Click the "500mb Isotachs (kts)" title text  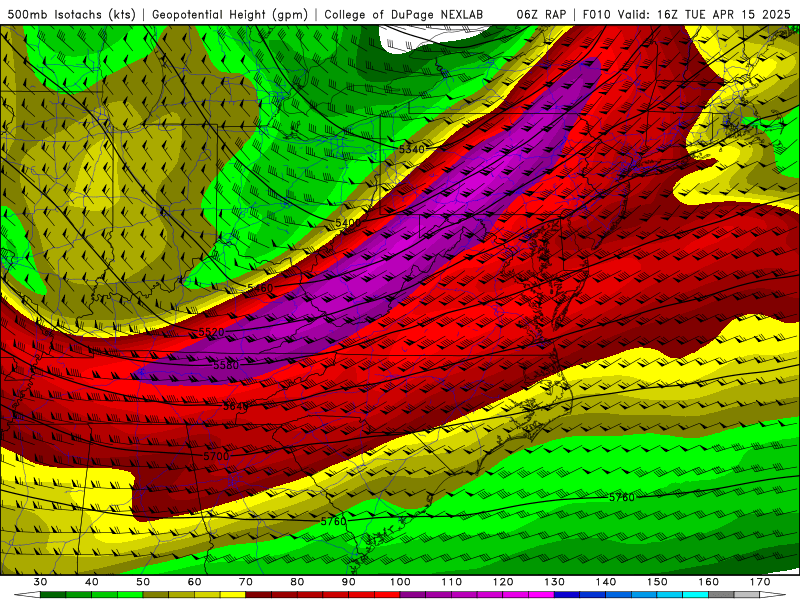coord(71,14)
